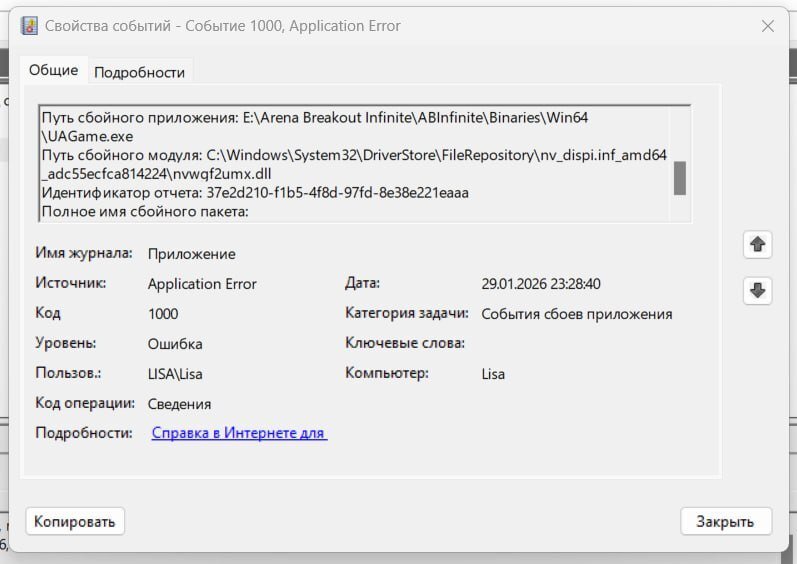Select the Дата value 29.01.2026 23:28:40
The width and height of the screenshot is (797, 564).
point(554,284)
